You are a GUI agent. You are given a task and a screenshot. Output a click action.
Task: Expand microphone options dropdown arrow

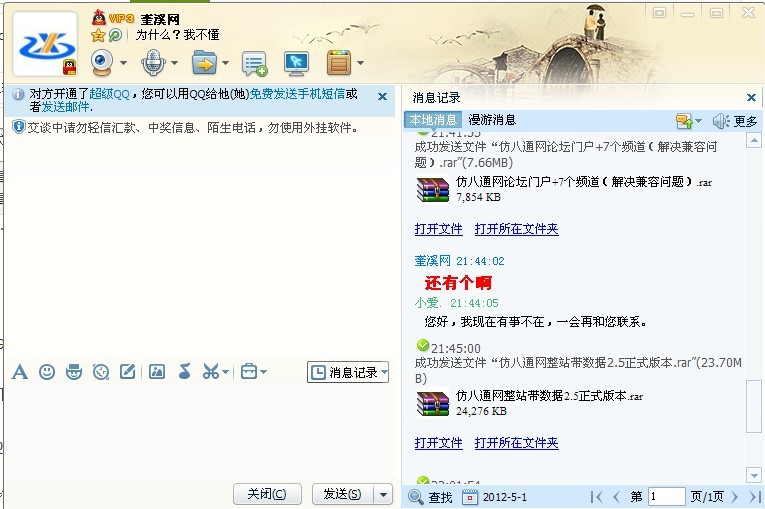click(x=175, y=63)
